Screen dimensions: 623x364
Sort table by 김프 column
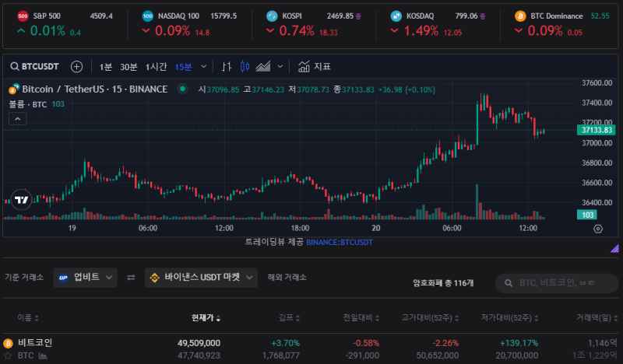[289, 317]
